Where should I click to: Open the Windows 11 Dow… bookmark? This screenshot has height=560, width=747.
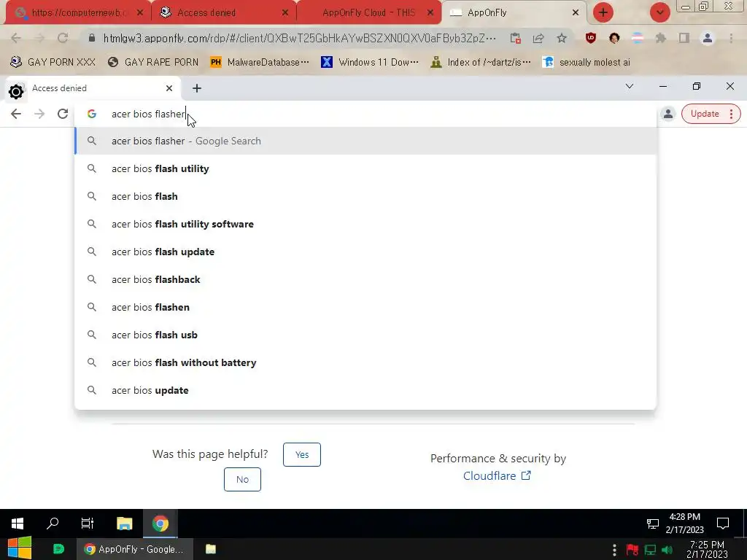tap(370, 62)
